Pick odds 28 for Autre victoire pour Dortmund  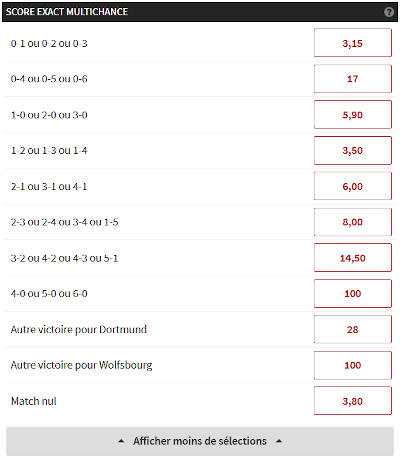pos(353,329)
